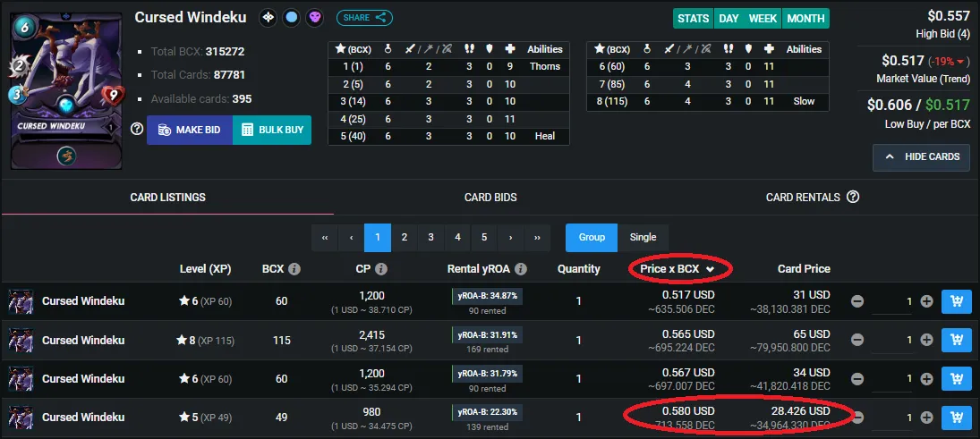Click the info icon next to Rental yROA
This screenshot has width=980, height=439.
tap(521, 269)
